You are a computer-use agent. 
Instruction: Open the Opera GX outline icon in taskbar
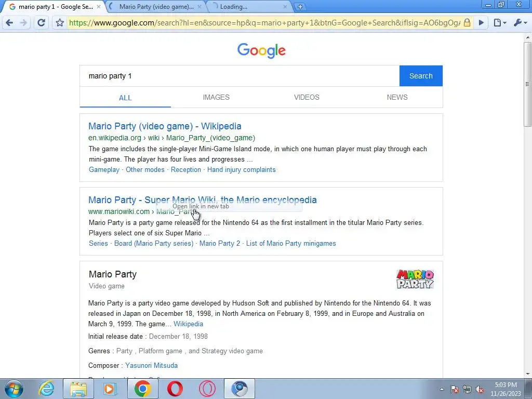click(x=207, y=389)
